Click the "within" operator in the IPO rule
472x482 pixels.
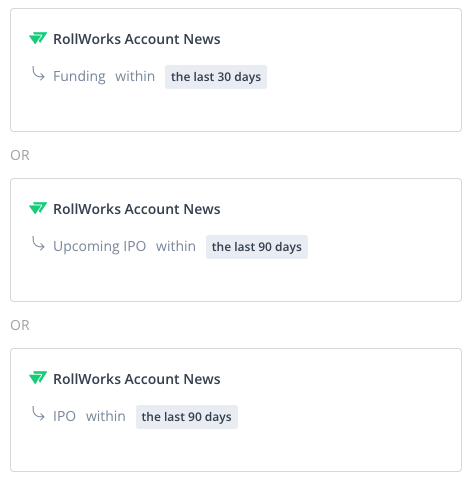tap(106, 417)
